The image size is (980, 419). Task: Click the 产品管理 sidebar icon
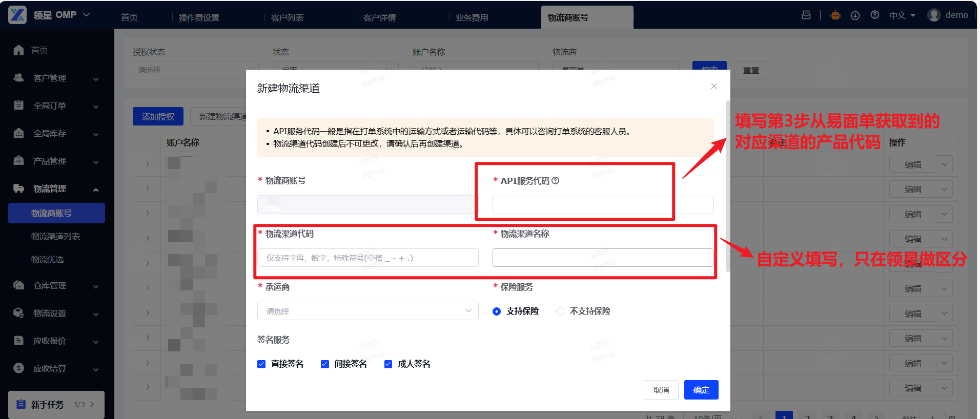pos(19,161)
